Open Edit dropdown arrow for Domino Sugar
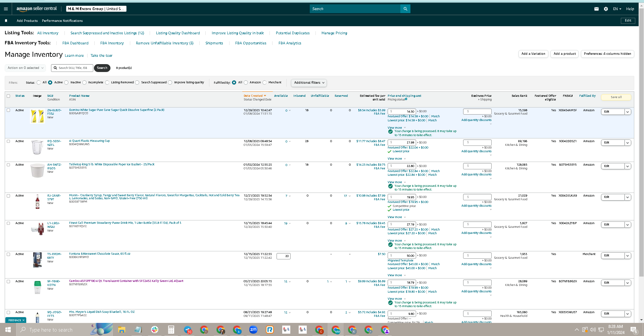644x336 pixels. click(x=628, y=112)
